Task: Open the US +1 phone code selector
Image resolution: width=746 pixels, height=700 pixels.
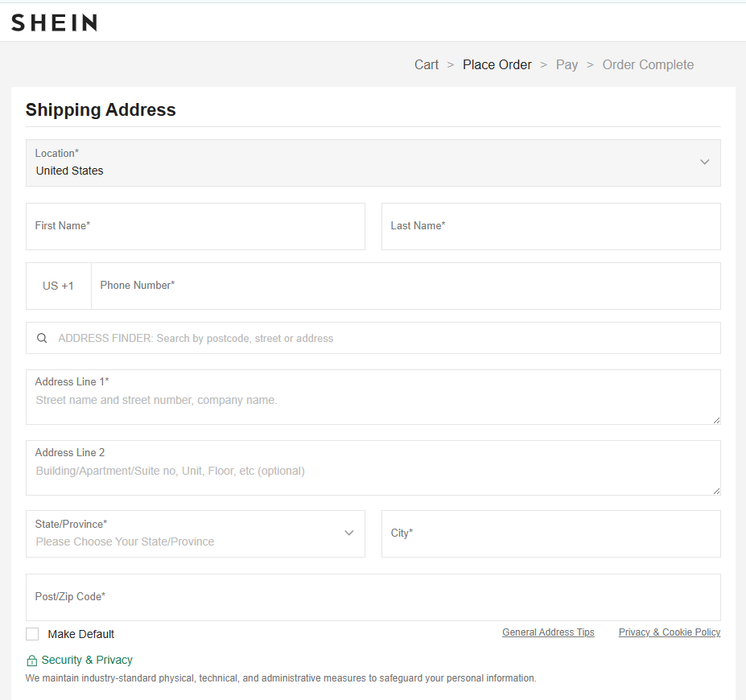Action: 59,286
